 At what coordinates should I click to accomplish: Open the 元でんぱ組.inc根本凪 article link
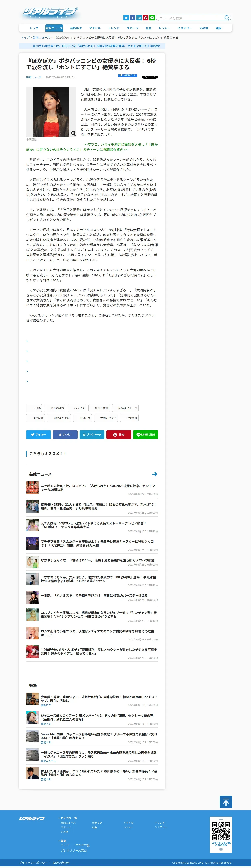point(94,525)
